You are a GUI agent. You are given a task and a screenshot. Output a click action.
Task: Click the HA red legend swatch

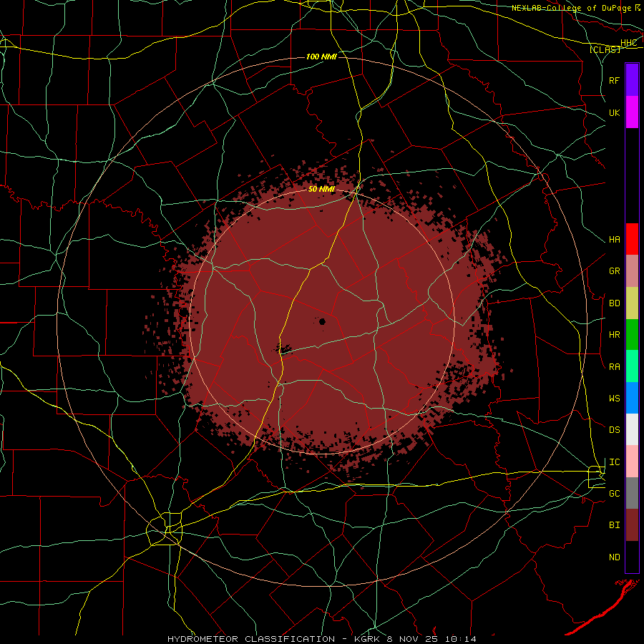click(632, 239)
